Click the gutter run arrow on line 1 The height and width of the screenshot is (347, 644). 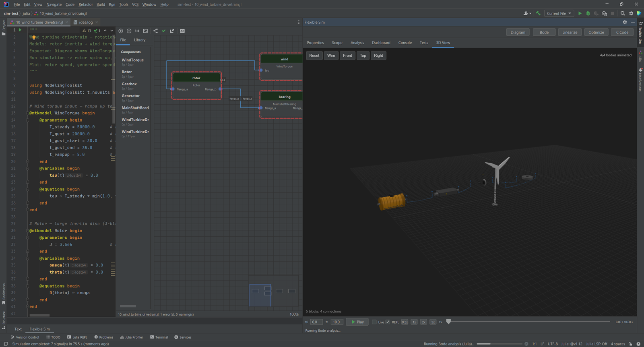20,30
